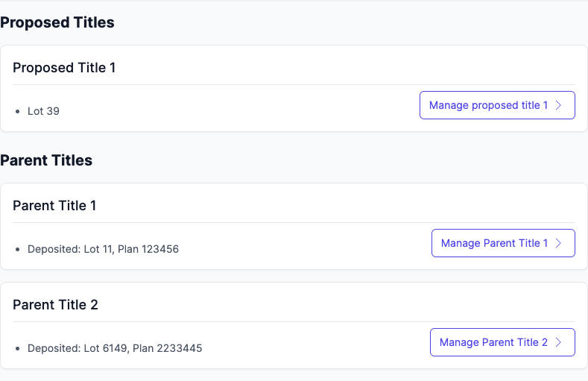
Task: Click the Parent Titles section heading
Action: 46,160
